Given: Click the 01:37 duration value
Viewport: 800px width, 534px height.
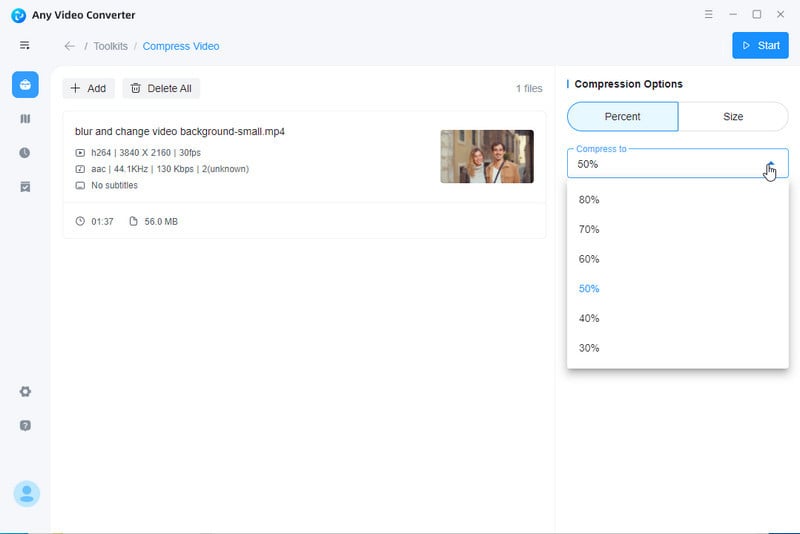Looking at the screenshot, I should coord(102,221).
